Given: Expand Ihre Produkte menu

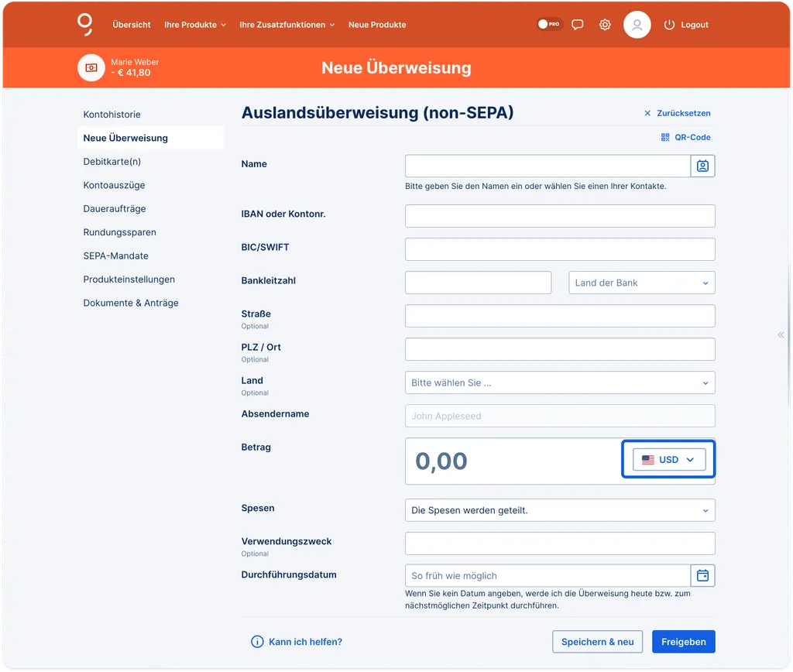Looking at the screenshot, I should pos(195,25).
